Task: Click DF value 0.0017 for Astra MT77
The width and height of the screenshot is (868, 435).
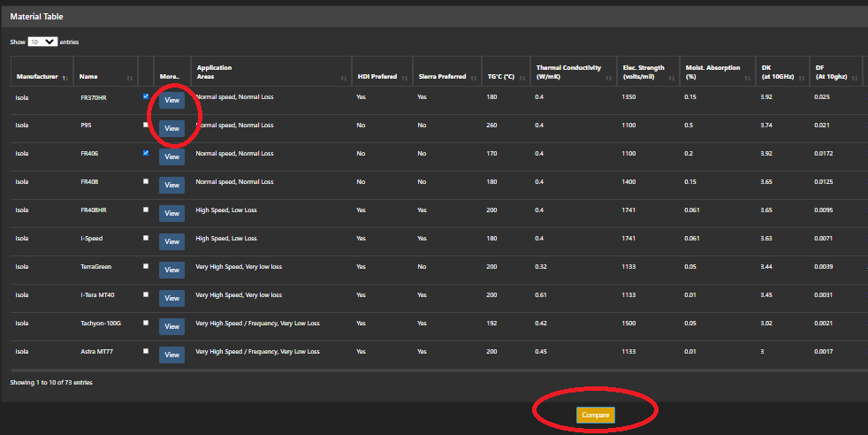Action: point(823,351)
